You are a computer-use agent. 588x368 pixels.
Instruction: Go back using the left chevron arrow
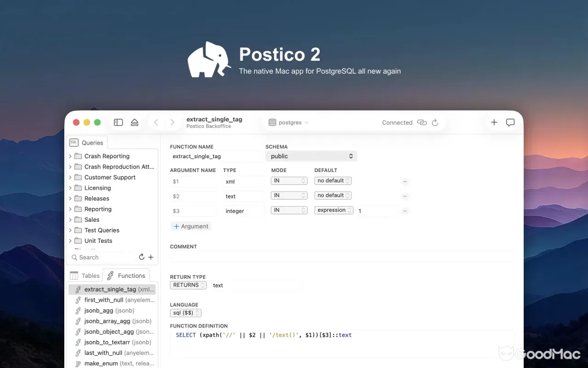156,122
